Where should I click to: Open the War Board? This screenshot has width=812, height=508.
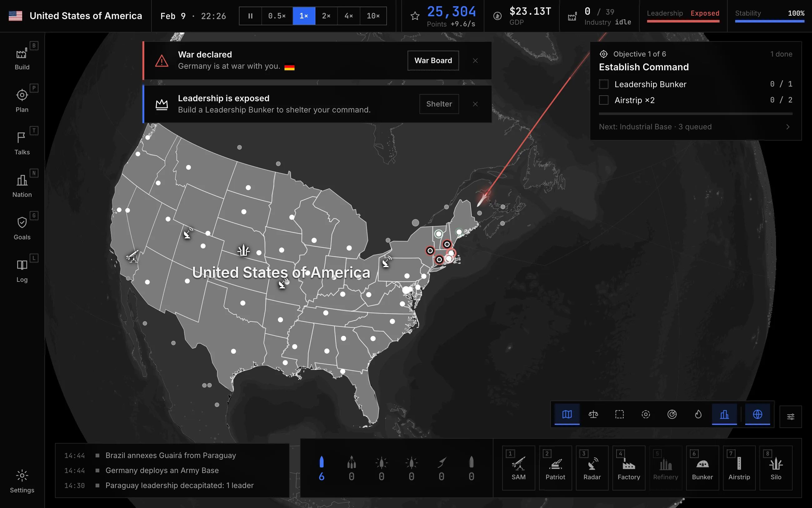[433, 61]
